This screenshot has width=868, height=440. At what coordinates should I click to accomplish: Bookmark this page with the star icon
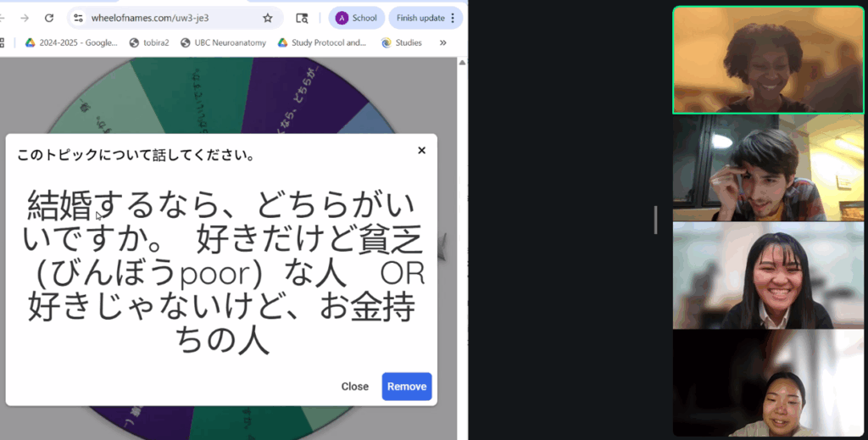coord(268,18)
